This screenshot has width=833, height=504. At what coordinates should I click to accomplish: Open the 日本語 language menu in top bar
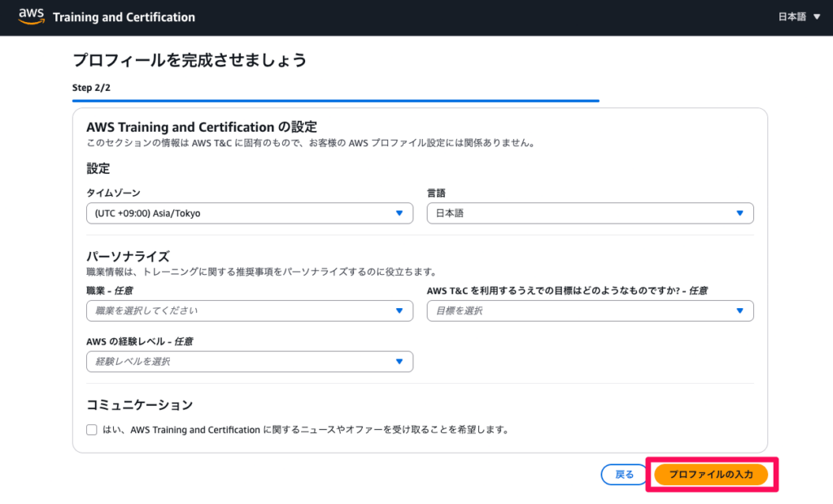[792, 17]
